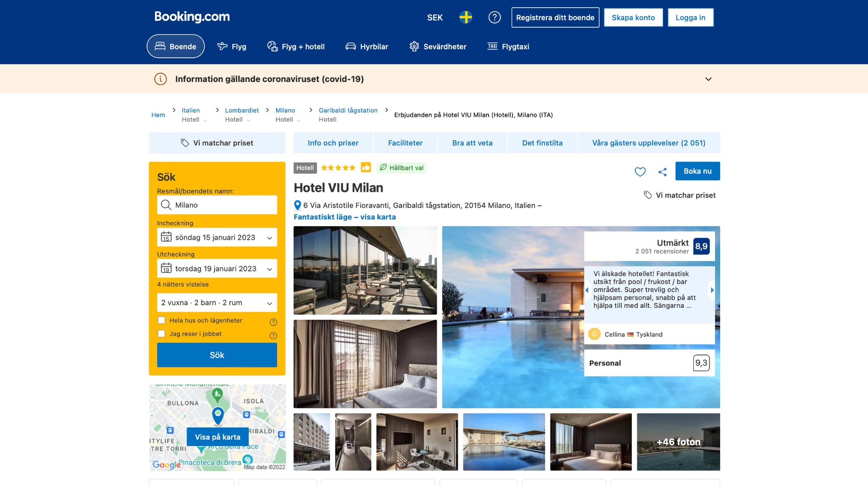Click Skapa konto button
Image resolution: width=868 pixels, height=486 pixels.
(633, 17)
